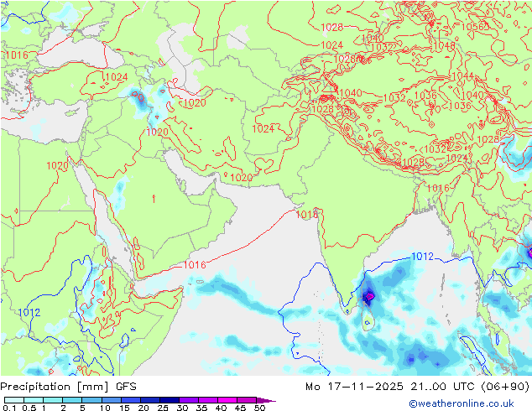Select the 2–5 mm legend color swatch
Screen dimensions: 532x411
point(72,400)
